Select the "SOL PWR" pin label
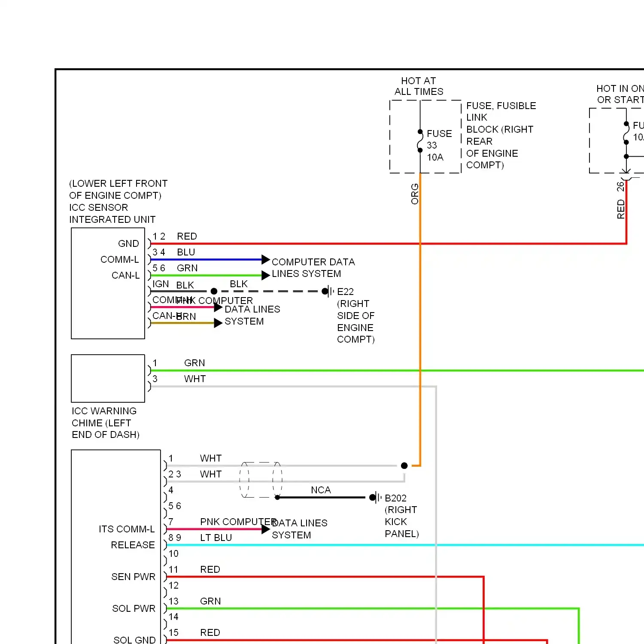The height and width of the screenshot is (644, 644). (x=134, y=608)
